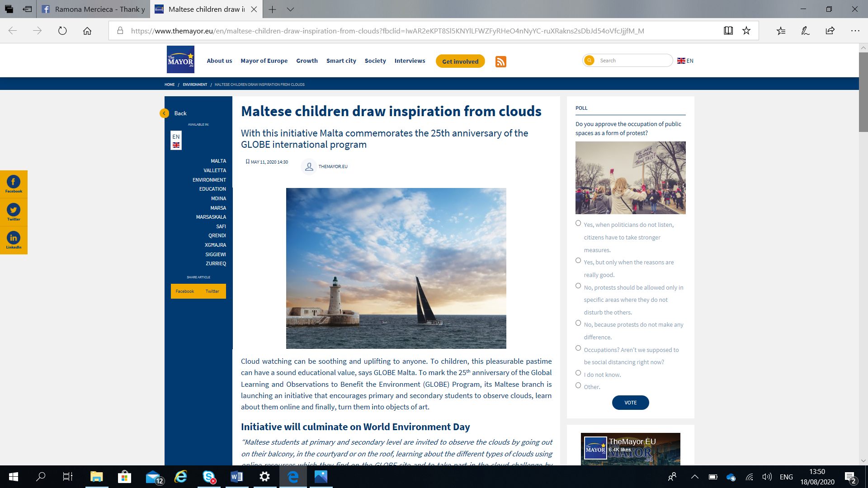Click the Get involved button
868x488 pixels.
pyautogui.click(x=460, y=61)
